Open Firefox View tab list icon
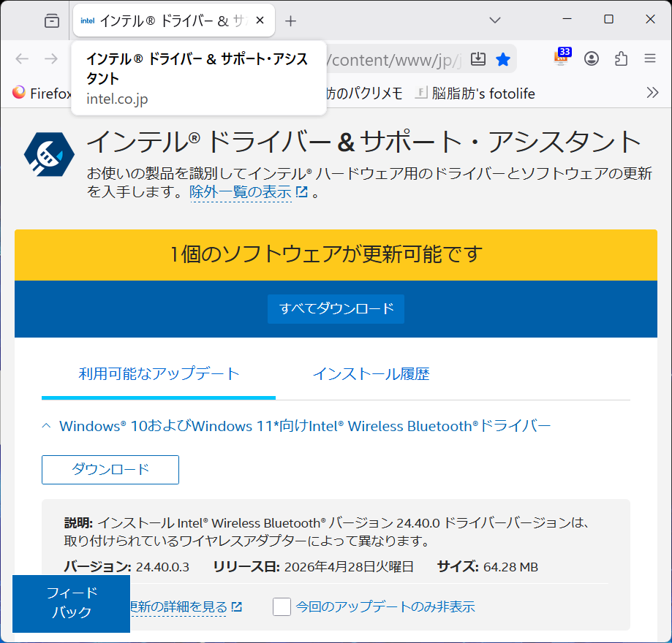Viewport: 672px width, 643px height. coord(52,20)
